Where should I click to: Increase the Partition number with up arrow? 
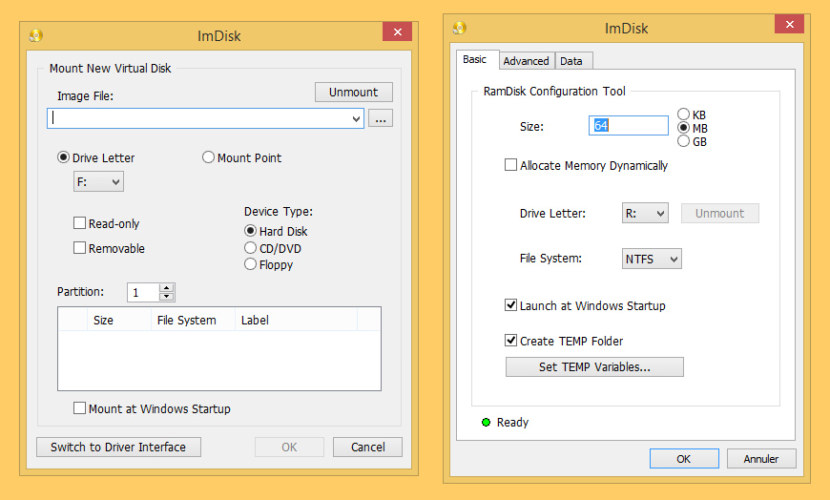[167, 288]
